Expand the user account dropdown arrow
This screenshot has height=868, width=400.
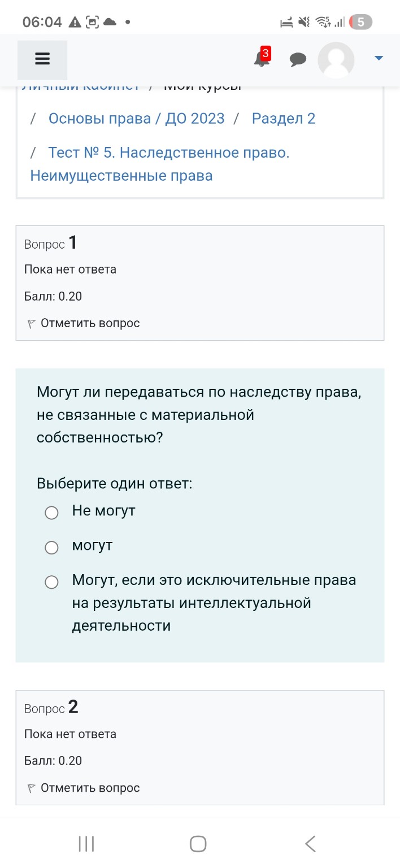click(x=379, y=57)
